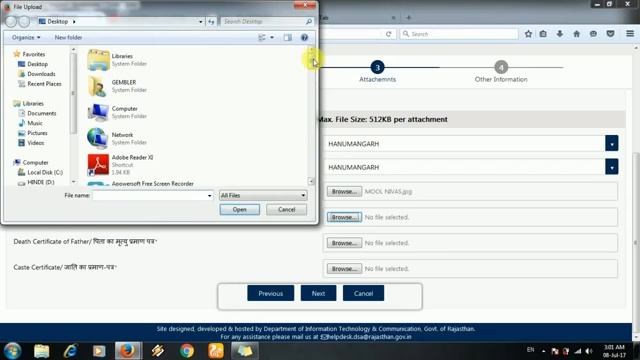Go to step 4 Other Information
Screen dimensions: 640x360
501,67
